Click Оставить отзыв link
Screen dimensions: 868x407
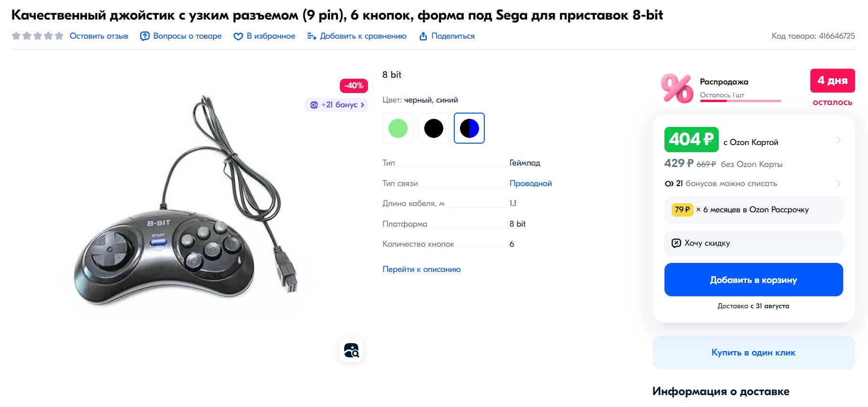(99, 36)
